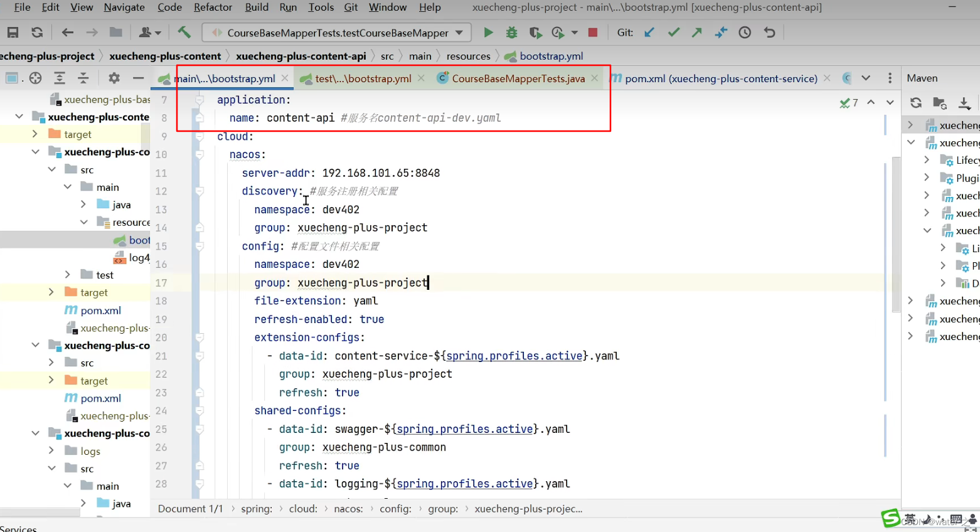Viewport: 980px width, 532px height.
Task: Open the Git menu
Action: [351, 8]
